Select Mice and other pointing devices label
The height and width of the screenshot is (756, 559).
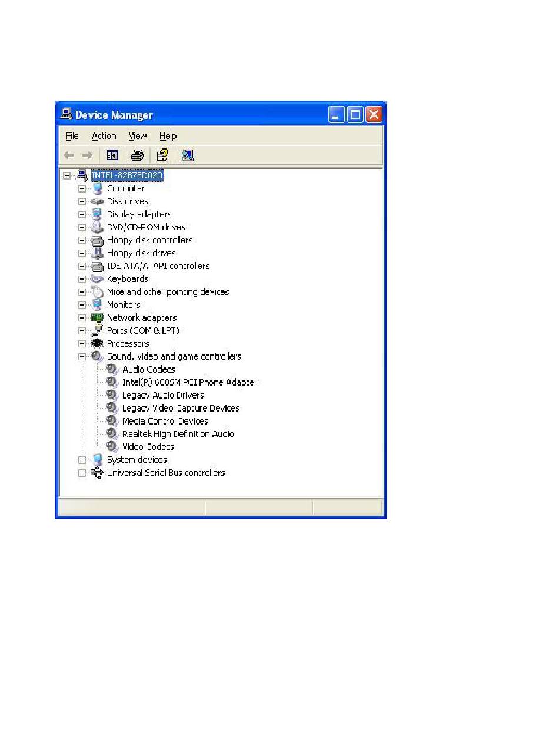coord(168,292)
